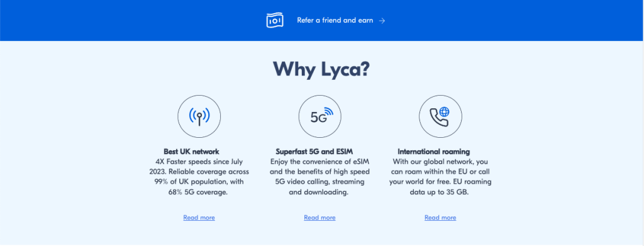Image resolution: width=644 pixels, height=246 pixels.
Task: Click the 68% 5G coverage text line
Action: pyautogui.click(x=197, y=192)
